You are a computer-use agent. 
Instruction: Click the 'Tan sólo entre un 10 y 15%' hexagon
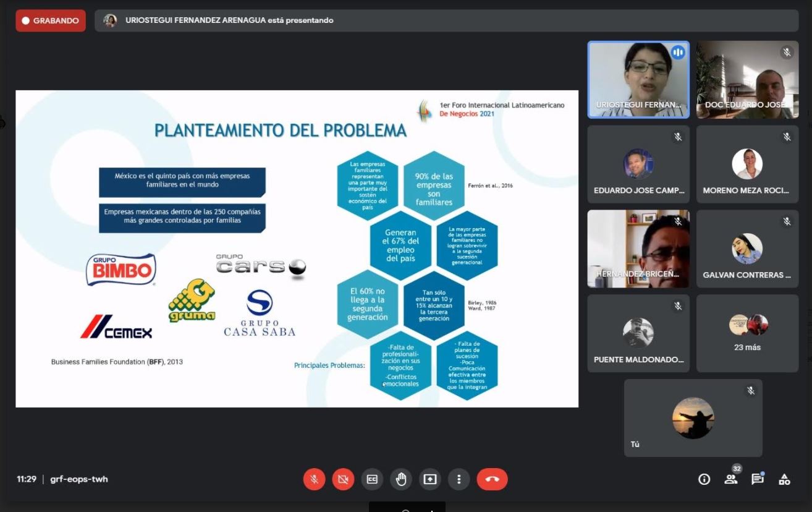tap(434, 305)
